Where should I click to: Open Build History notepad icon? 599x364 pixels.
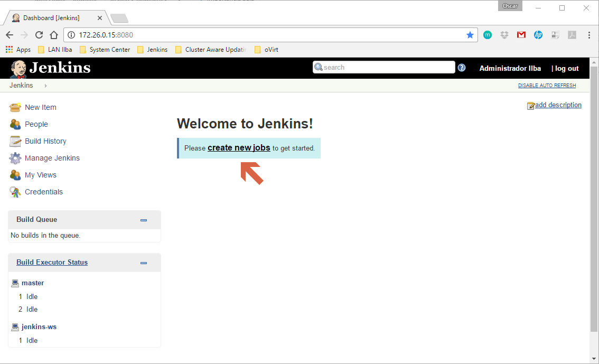[x=15, y=142]
